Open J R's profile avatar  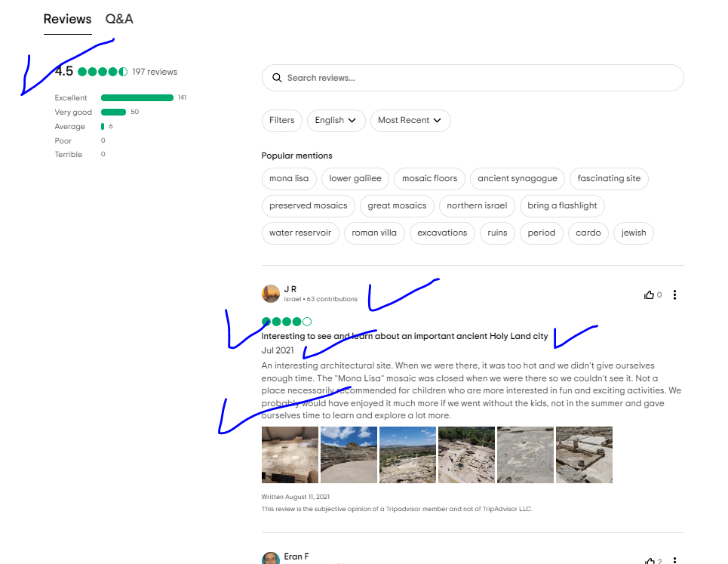pyautogui.click(x=271, y=294)
